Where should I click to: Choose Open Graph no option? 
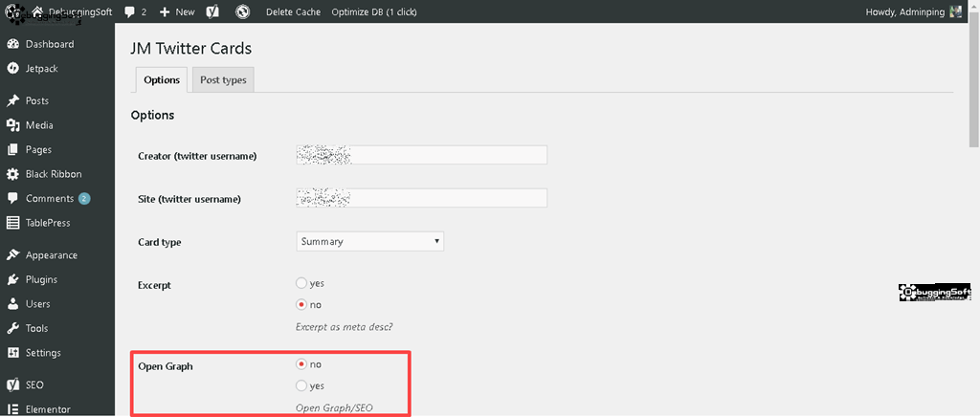[301, 364]
